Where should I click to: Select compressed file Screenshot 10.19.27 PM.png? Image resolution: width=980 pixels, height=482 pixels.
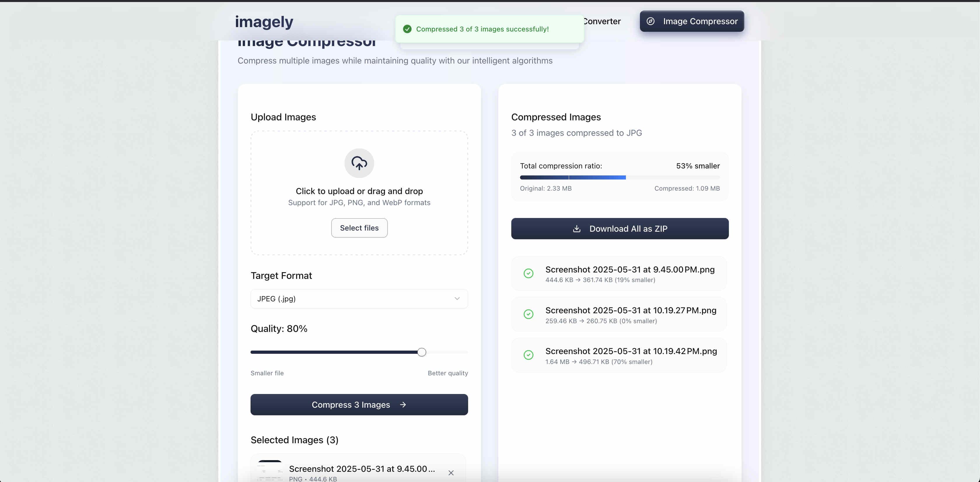point(619,314)
